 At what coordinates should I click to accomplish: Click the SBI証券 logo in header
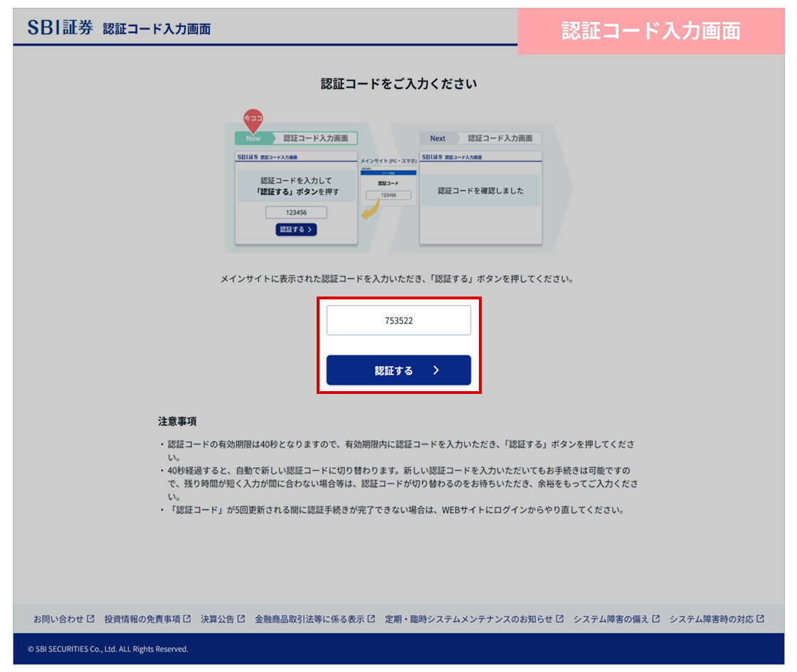click(x=60, y=28)
